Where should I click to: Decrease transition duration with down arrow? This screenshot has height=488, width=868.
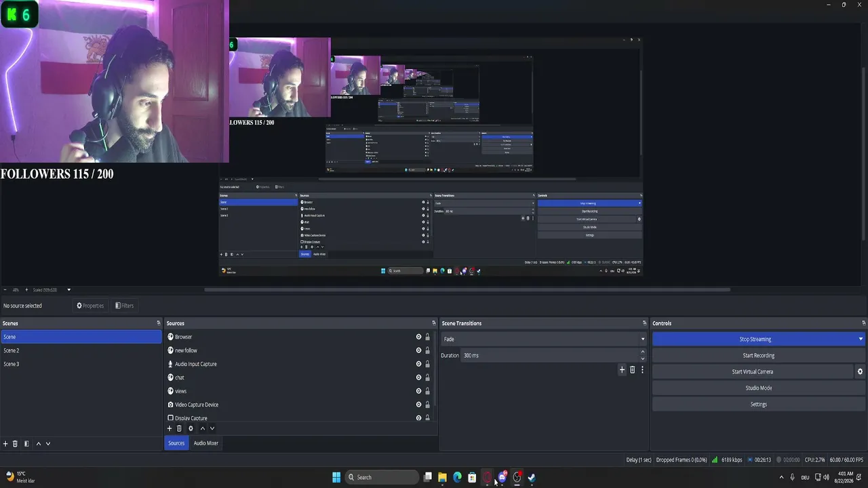click(x=642, y=359)
